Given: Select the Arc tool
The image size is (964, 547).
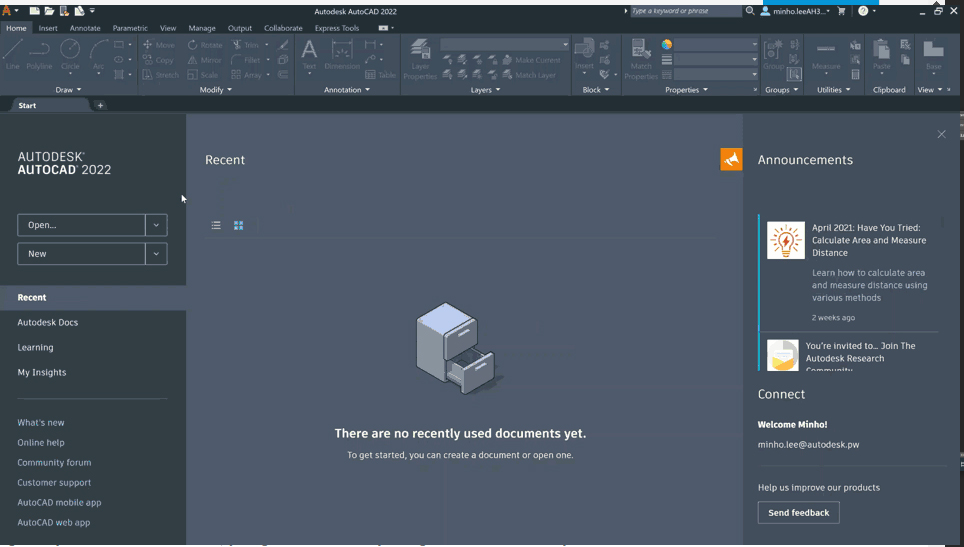Looking at the screenshot, I should coord(98,53).
